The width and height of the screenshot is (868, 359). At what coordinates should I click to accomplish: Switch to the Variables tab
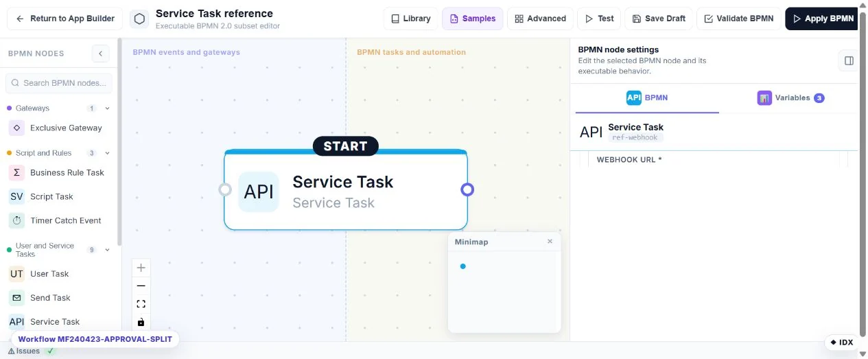click(x=790, y=97)
